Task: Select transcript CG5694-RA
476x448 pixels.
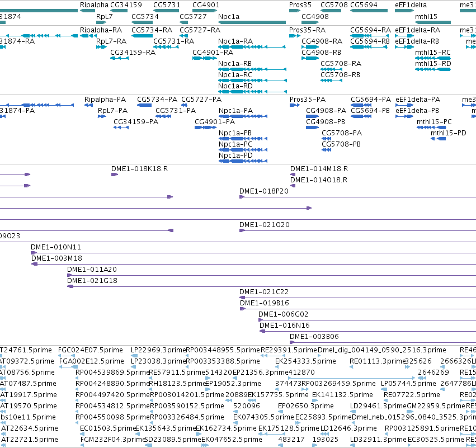Action: tap(370, 30)
